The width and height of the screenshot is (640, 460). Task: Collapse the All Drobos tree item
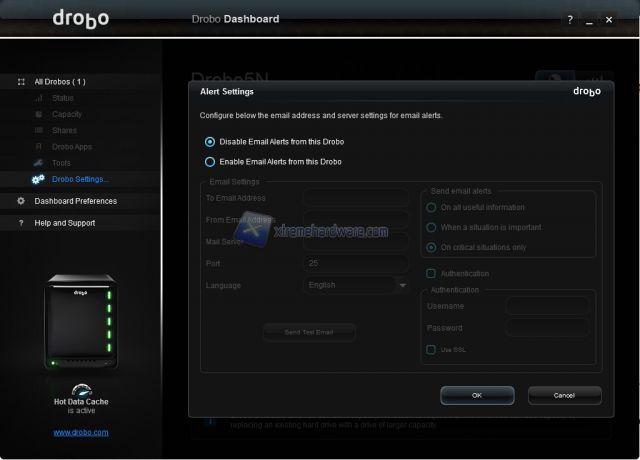click(x=21, y=81)
